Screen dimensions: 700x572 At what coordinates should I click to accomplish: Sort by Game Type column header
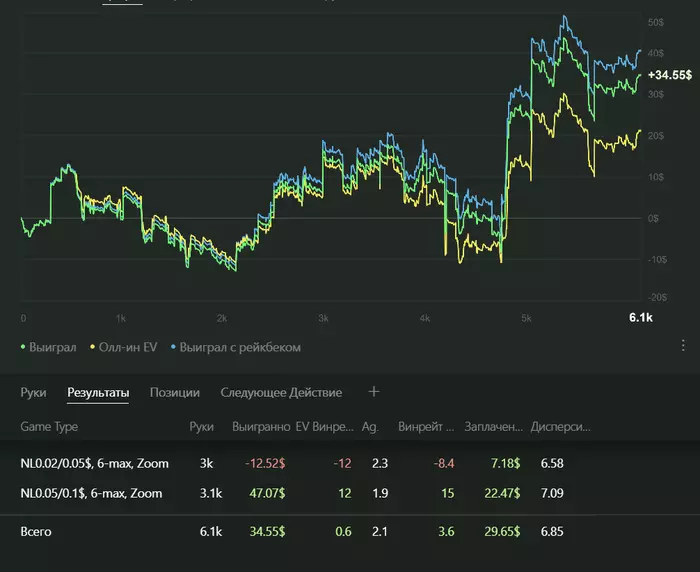click(49, 427)
